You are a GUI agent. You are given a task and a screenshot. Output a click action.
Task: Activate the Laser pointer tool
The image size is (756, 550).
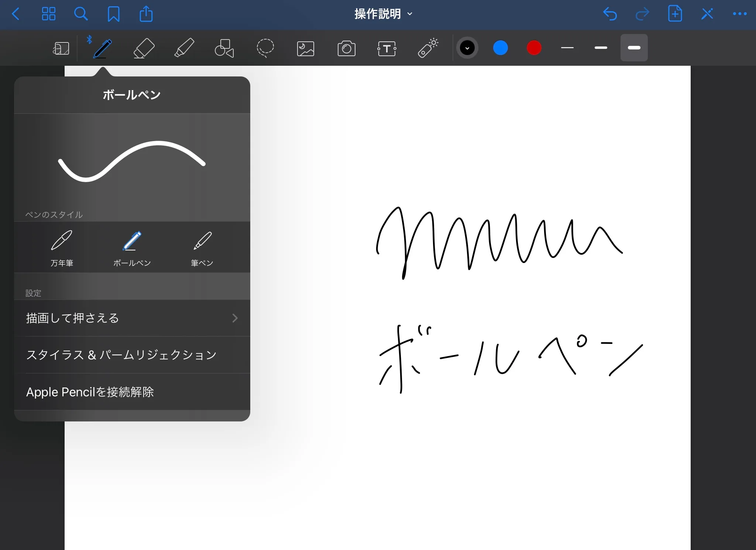pos(428,48)
